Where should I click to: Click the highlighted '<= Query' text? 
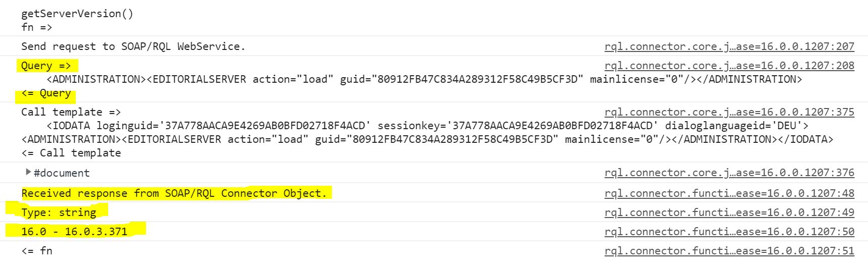pos(46,93)
